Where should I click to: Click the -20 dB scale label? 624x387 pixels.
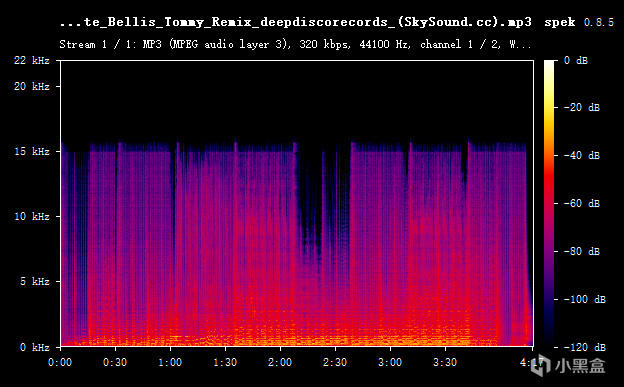[582, 108]
